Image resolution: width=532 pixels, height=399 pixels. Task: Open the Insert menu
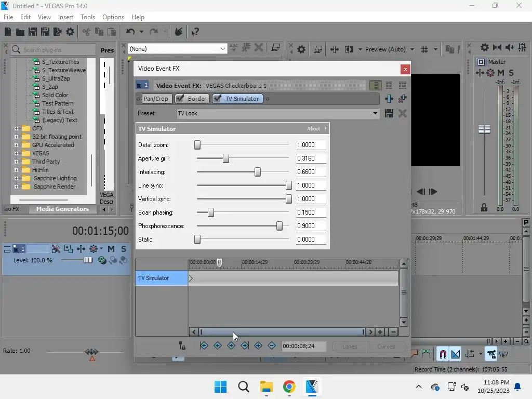65,17
